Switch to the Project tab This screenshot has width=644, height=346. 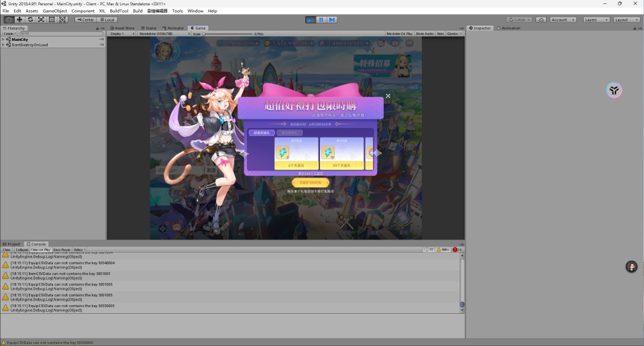pyautogui.click(x=11, y=244)
